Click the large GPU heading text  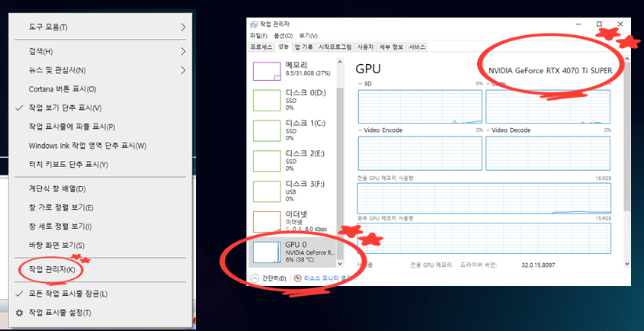[368, 69]
